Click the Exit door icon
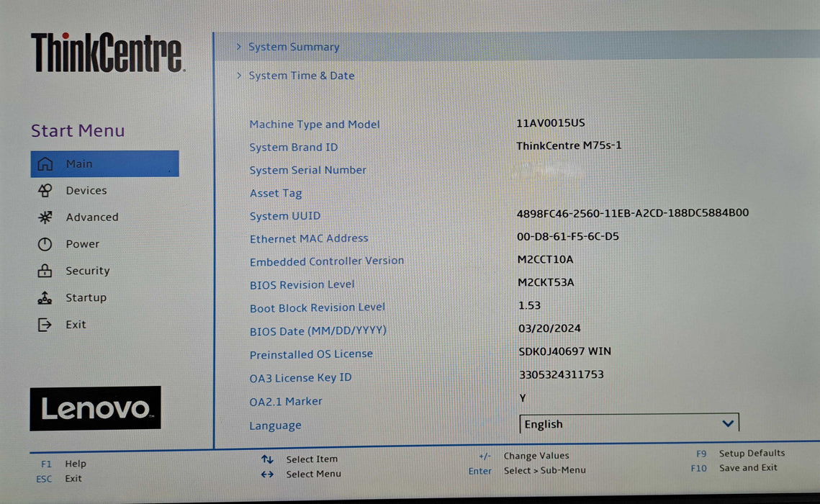The width and height of the screenshot is (820, 504). click(44, 324)
